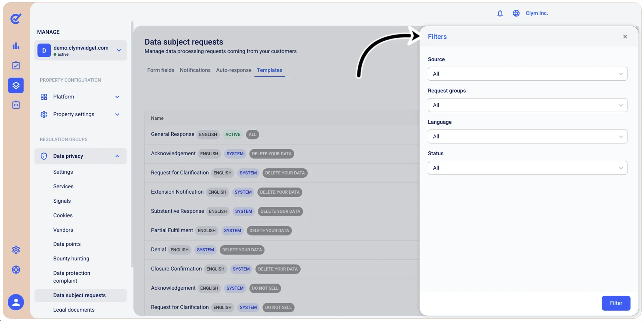Image resolution: width=644 pixels, height=321 pixels.
Task: Open the help lifebuoy icon
Action: point(16,270)
